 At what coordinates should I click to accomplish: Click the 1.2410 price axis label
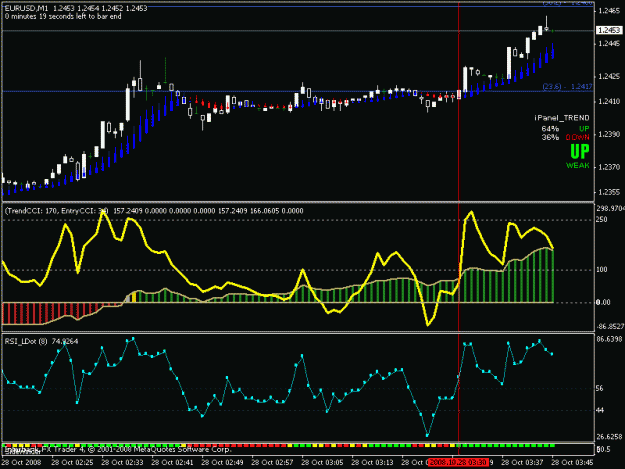(x=609, y=102)
